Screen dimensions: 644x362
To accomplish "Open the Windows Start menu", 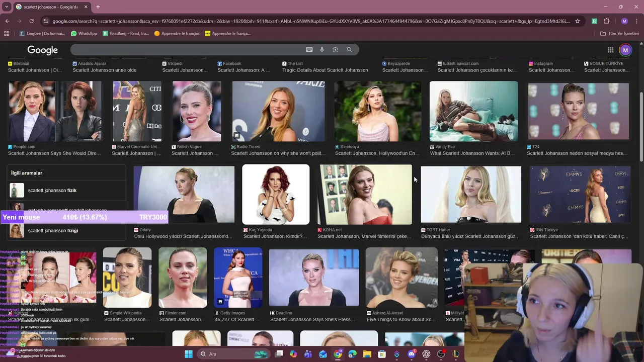I will point(188,354).
